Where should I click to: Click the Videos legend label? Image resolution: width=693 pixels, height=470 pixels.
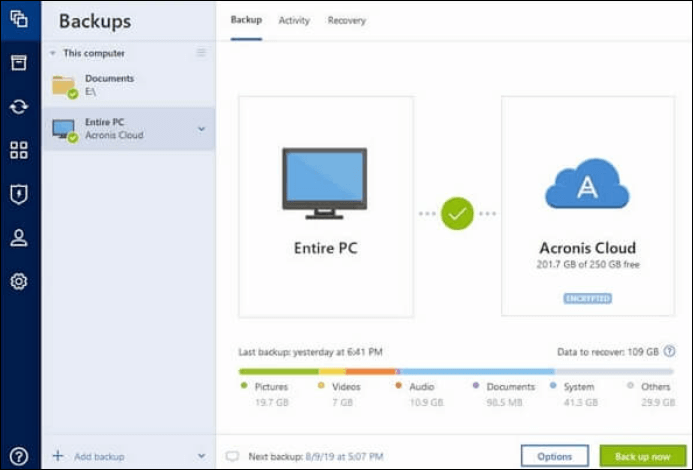(346, 387)
